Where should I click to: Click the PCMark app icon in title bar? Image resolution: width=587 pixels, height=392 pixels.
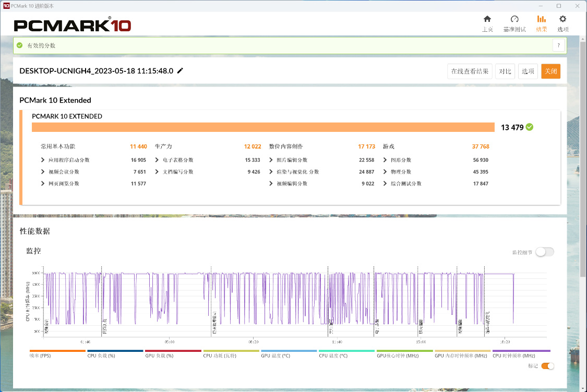pos(6,6)
